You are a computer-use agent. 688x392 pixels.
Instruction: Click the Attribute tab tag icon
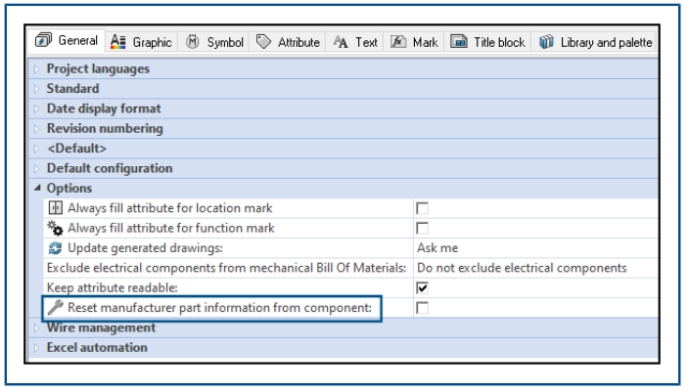point(263,42)
